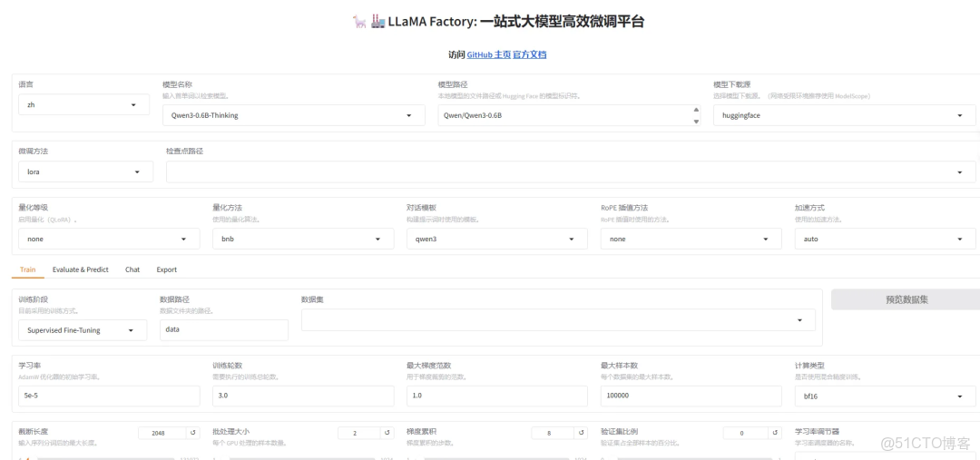The height and width of the screenshot is (460, 980).
Task: Click the 最大梯度范数 field showing 1.0
Action: pos(497,396)
